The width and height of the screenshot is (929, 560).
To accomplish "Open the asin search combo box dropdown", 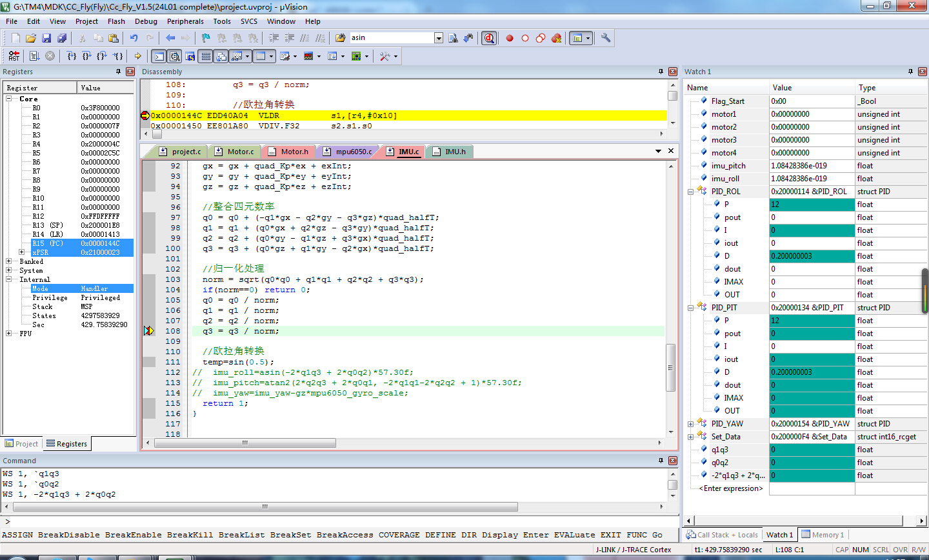I will 439,38.
